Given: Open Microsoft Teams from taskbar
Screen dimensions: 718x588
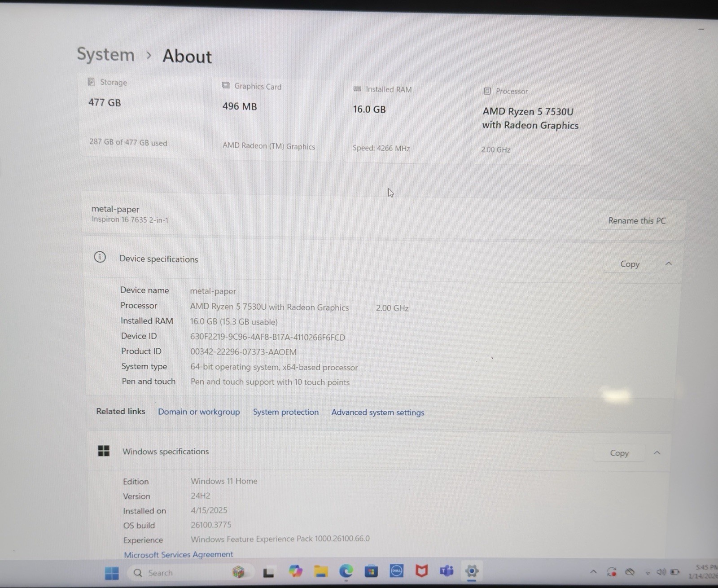Looking at the screenshot, I should (447, 571).
